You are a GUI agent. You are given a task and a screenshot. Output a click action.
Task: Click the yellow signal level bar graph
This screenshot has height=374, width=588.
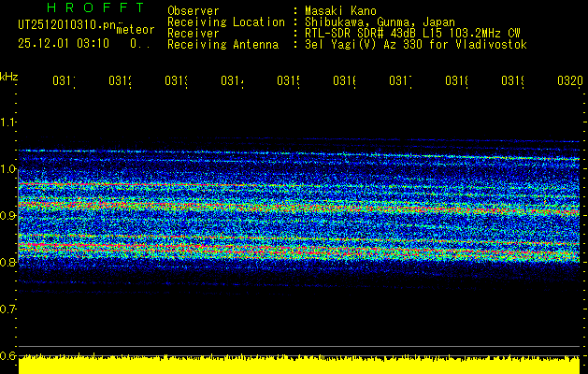[299, 364]
